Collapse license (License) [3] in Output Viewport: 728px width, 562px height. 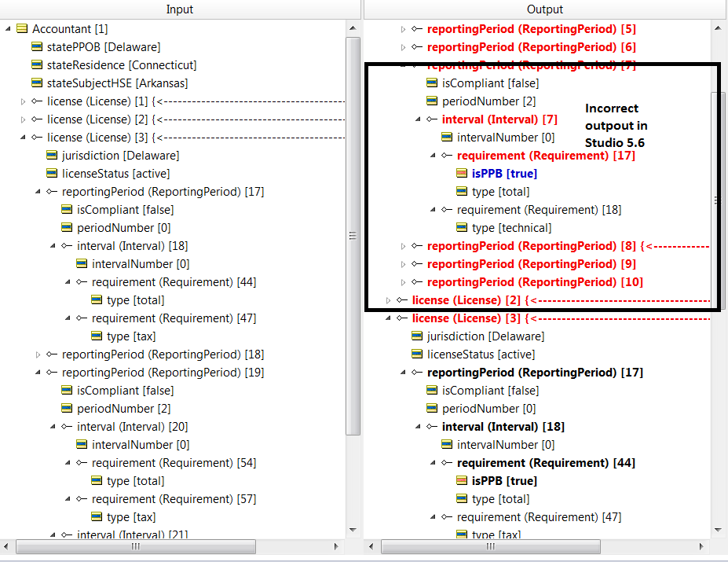tap(388, 318)
